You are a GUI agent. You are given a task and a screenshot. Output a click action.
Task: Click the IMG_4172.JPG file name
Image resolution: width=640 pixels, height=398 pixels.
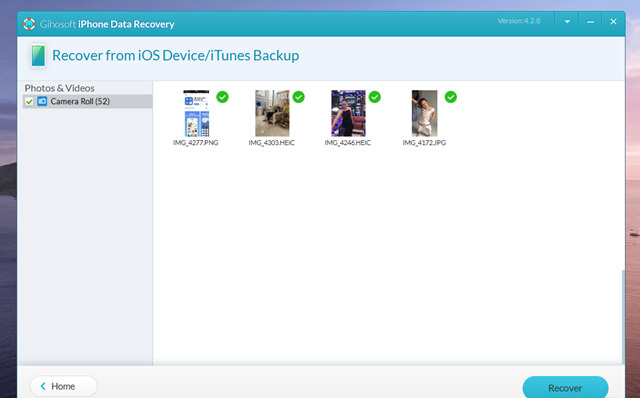(424, 142)
